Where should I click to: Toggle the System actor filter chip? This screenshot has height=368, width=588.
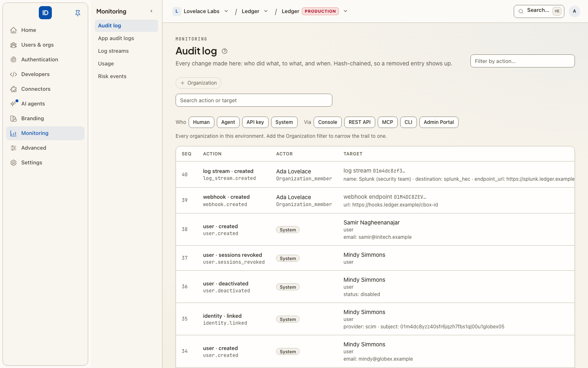(284, 122)
